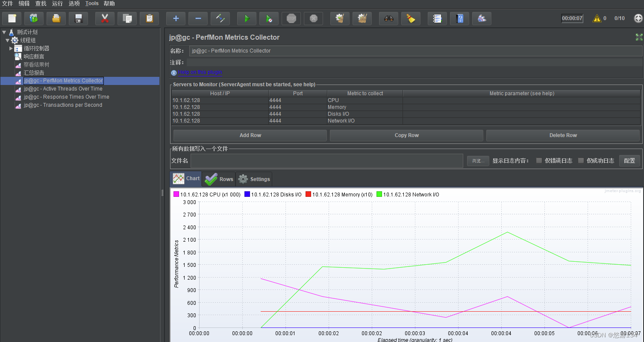Click the 浏览 browse button
The image size is (644, 342).
tap(478, 161)
